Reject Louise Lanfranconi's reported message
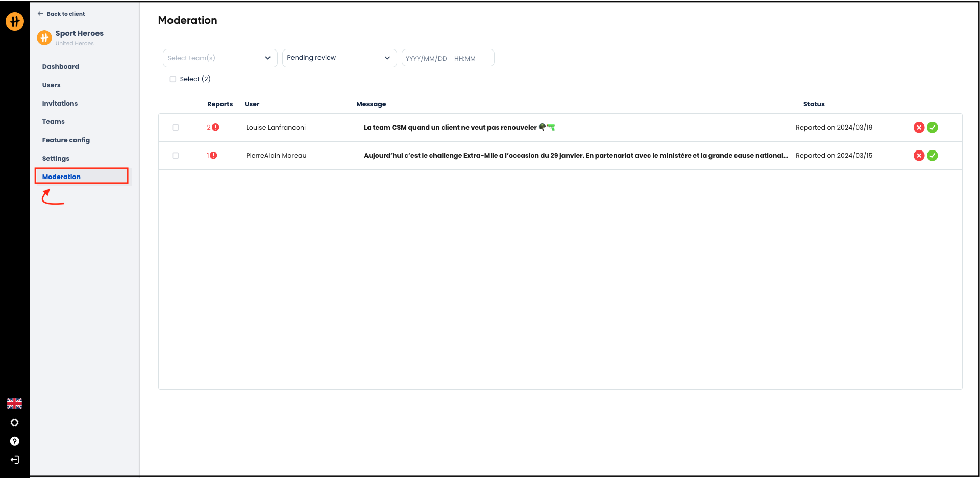 coord(919,128)
